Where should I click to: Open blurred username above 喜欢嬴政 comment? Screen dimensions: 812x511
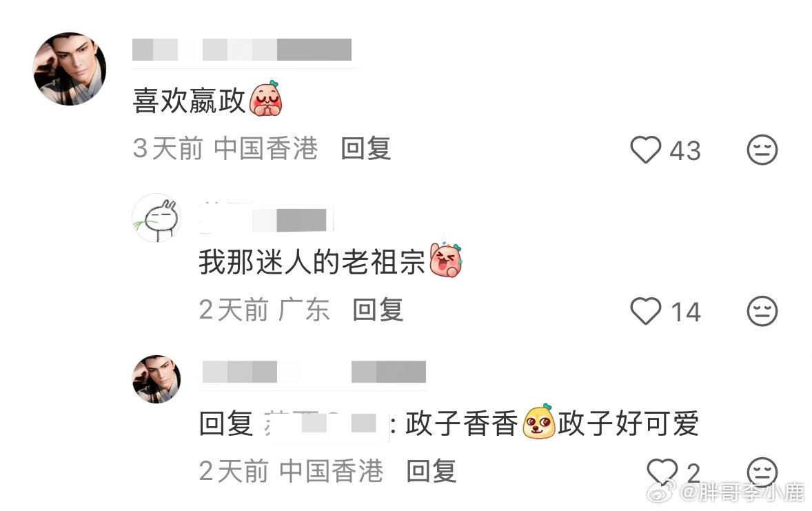pyautogui.click(x=242, y=50)
